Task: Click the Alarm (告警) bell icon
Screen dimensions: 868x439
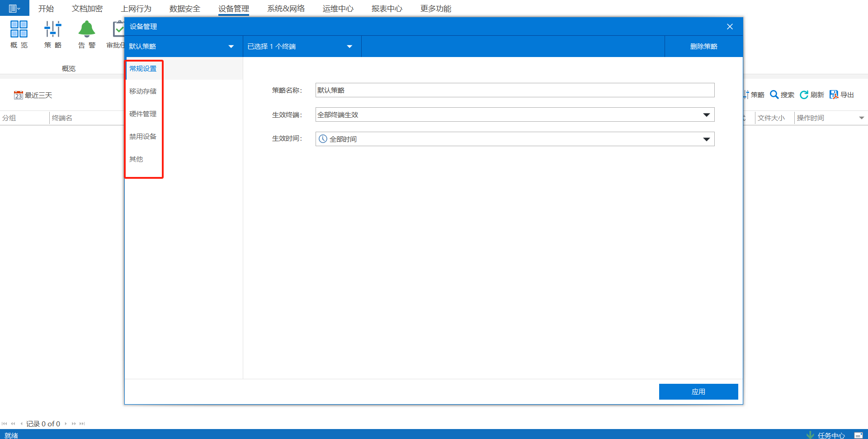Action: [x=86, y=29]
